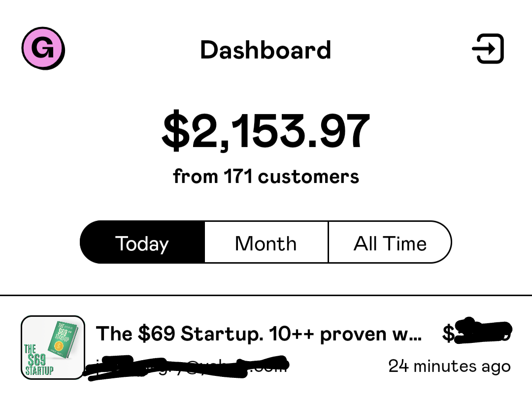Click the dollar sign before redacted price
The width and height of the screenshot is (532, 400).
point(448,333)
